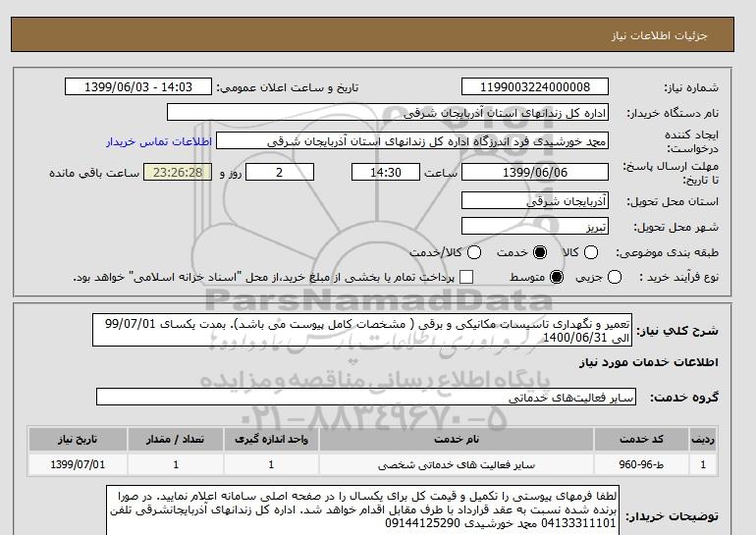The width and height of the screenshot is (756, 535).
Task: Click the کد خدمت column header
Action: [641, 439]
